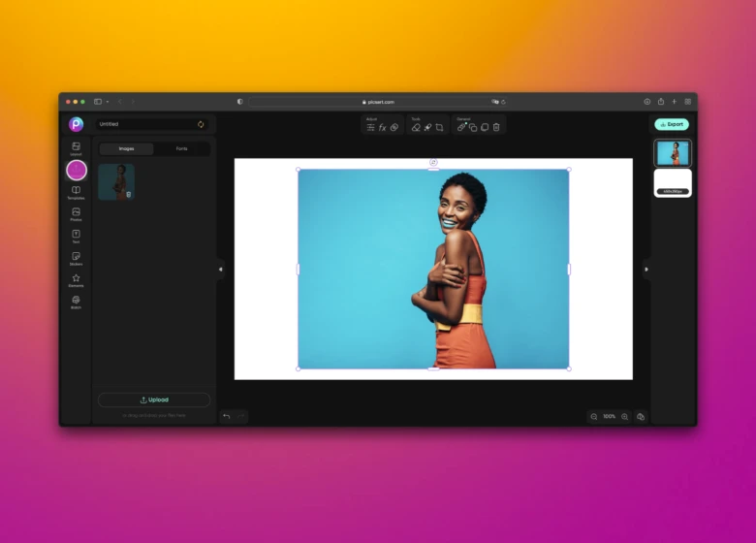Click the Export button

[671, 124]
